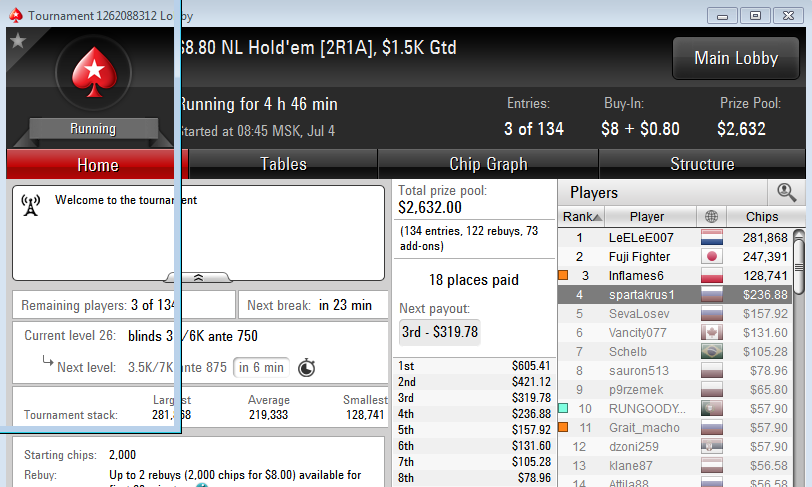Screen dimensions: 812x487
Task: Select player Inflames6
Action: tap(674, 276)
